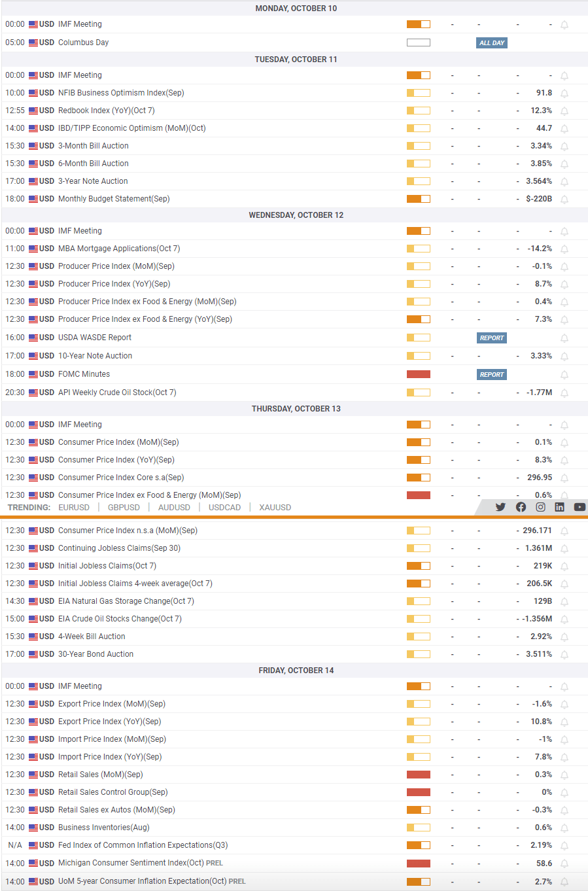This screenshot has height=891, width=588.
Task: Click the red impact bar for Retail Sales Control Group
Action: pos(419,792)
